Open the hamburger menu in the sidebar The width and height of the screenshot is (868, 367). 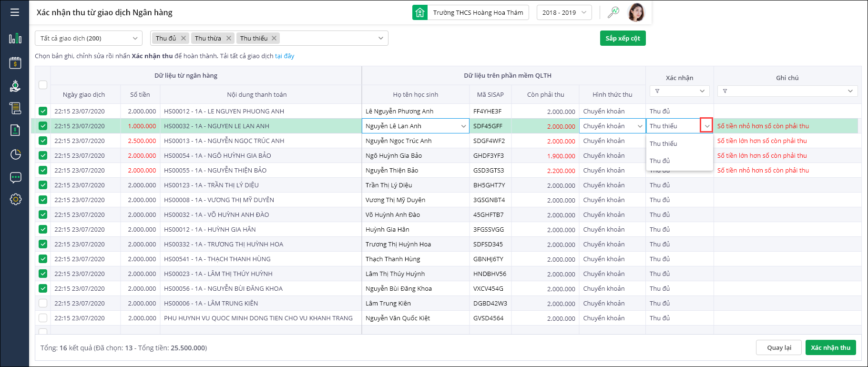tap(15, 12)
